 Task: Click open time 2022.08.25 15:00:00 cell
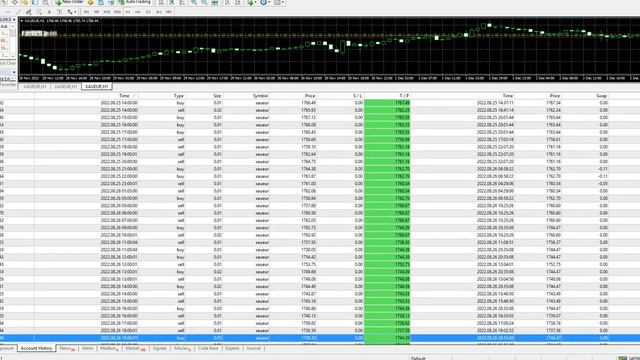point(119,118)
